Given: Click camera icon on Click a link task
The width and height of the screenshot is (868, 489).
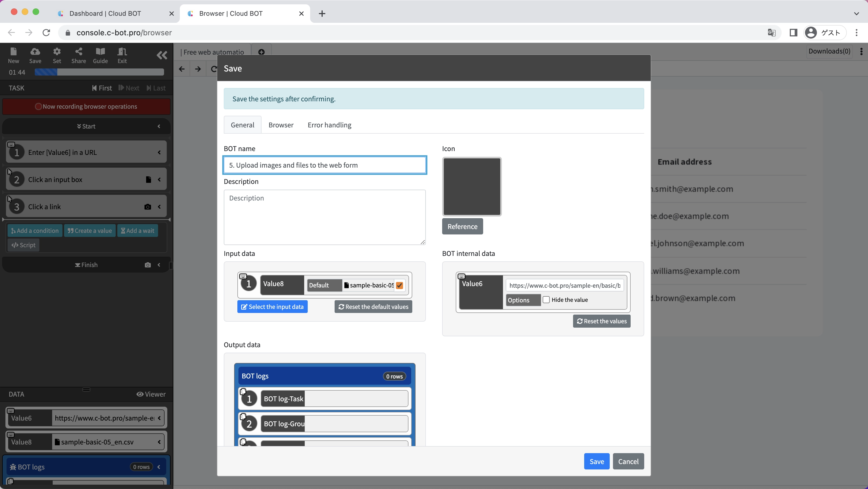Looking at the screenshot, I should (x=147, y=207).
